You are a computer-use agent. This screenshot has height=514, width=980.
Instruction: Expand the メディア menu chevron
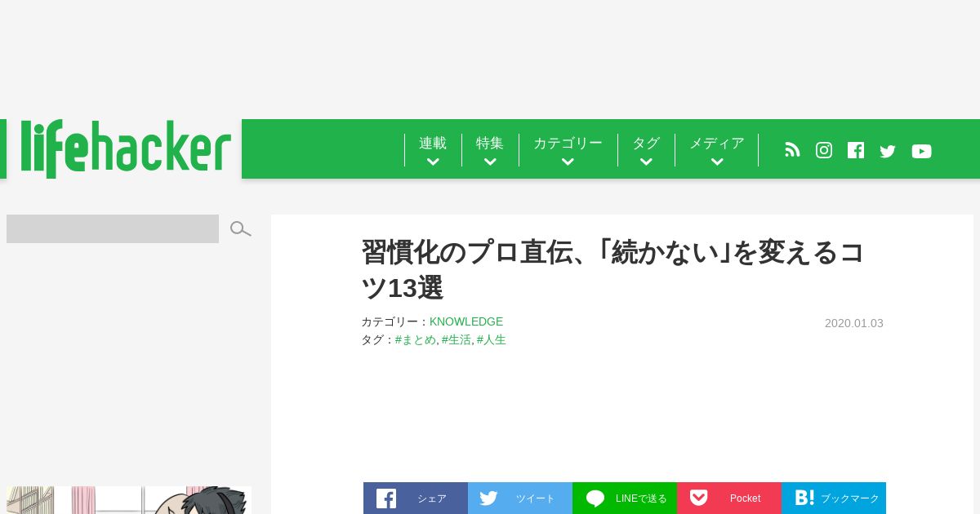tap(717, 162)
